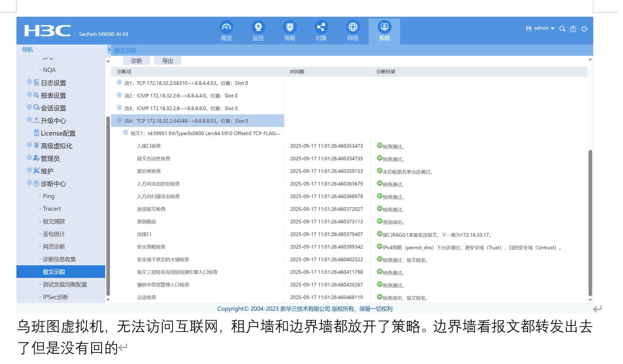Click the 安全策略检查 row label
The height and width of the screenshot is (364, 623).
tap(151, 247)
